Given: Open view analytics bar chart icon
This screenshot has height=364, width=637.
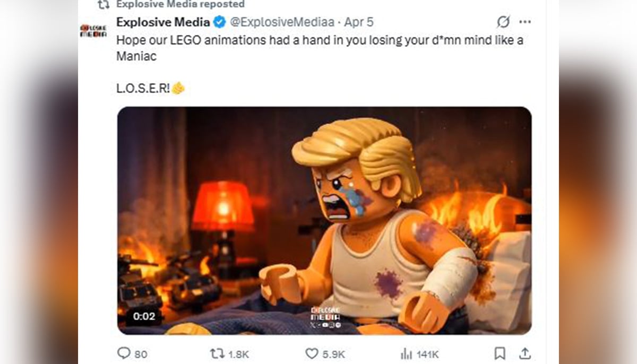Looking at the screenshot, I should 406,353.
